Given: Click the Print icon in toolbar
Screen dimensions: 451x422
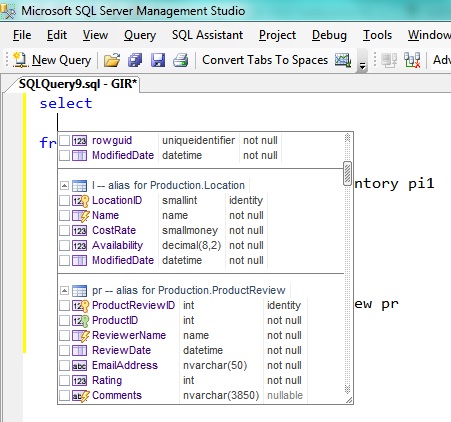Looking at the screenshot, I should (x=181, y=60).
